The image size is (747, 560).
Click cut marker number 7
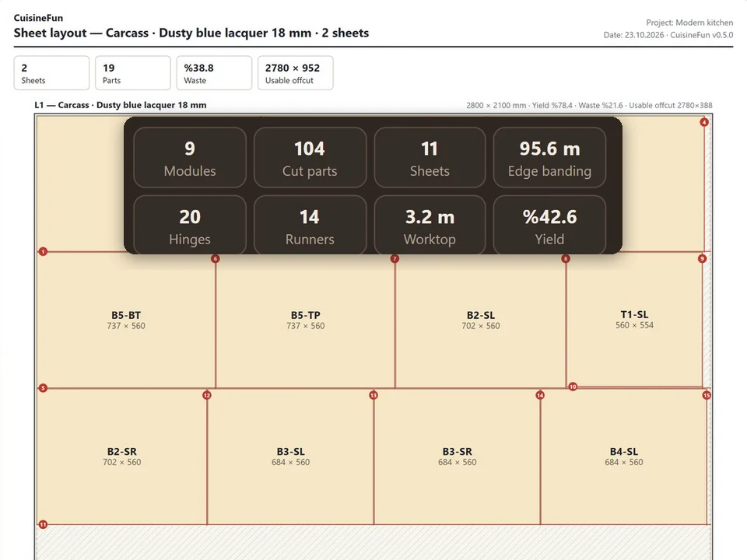395,258
